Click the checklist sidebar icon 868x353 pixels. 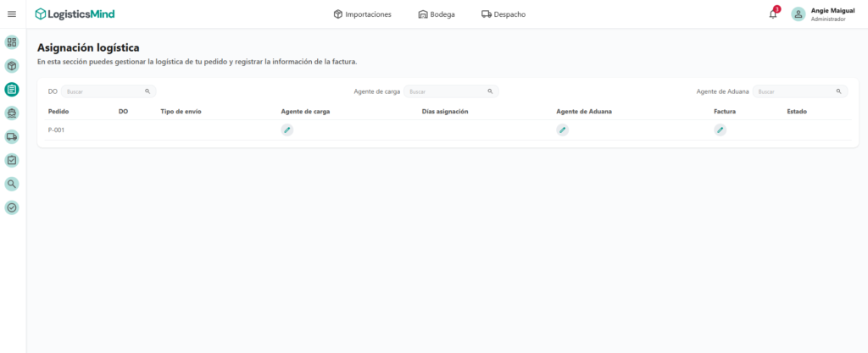click(x=12, y=160)
